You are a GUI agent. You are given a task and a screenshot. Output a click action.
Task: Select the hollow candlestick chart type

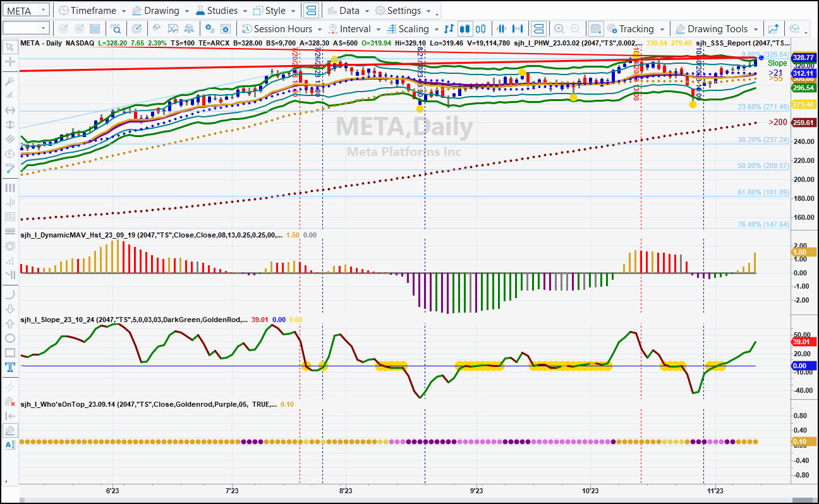coord(482,28)
